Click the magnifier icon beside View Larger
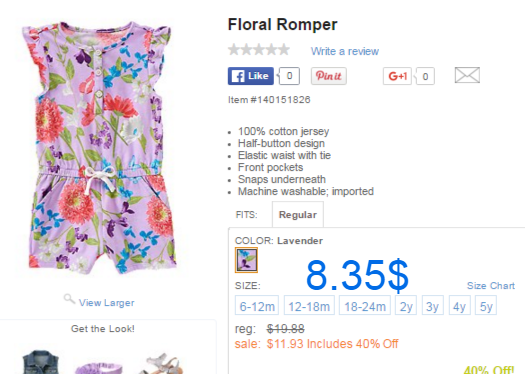 tap(69, 299)
